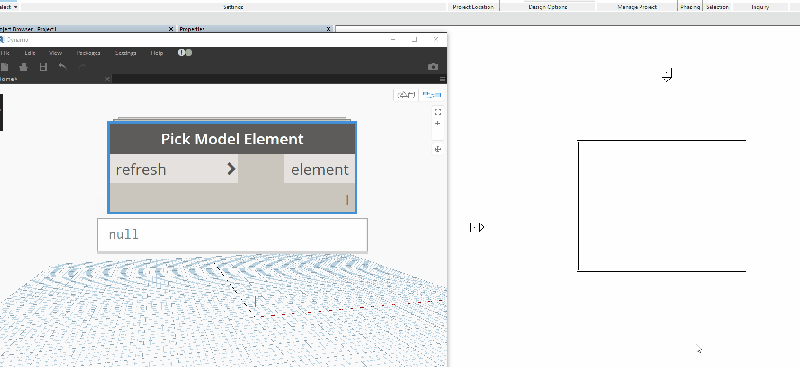The width and height of the screenshot is (800, 367).
Task: Minimize the Dynamo window
Action: click(x=393, y=39)
